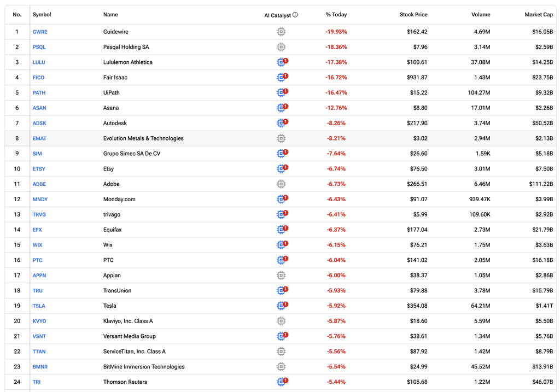This screenshot has width=560, height=392.
Task: Open Fair Isaac's AI Catalyst alert icon
Action: click(282, 77)
